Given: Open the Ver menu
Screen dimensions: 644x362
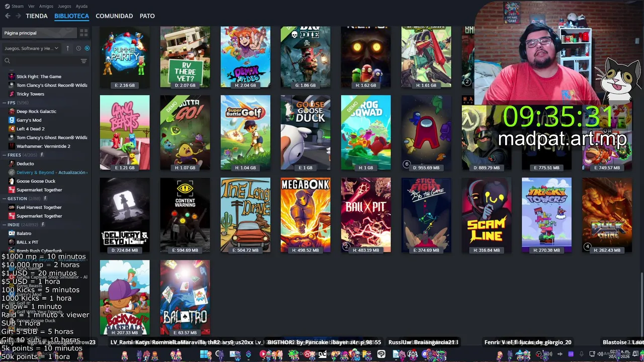Looking at the screenshot, I should pos(32,6).
